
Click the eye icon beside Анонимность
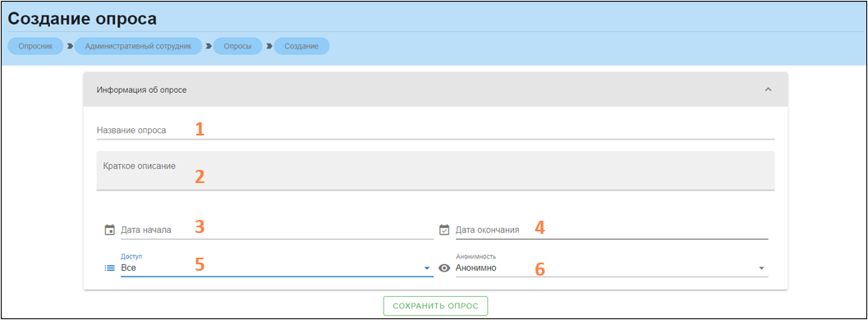point(444,268)
